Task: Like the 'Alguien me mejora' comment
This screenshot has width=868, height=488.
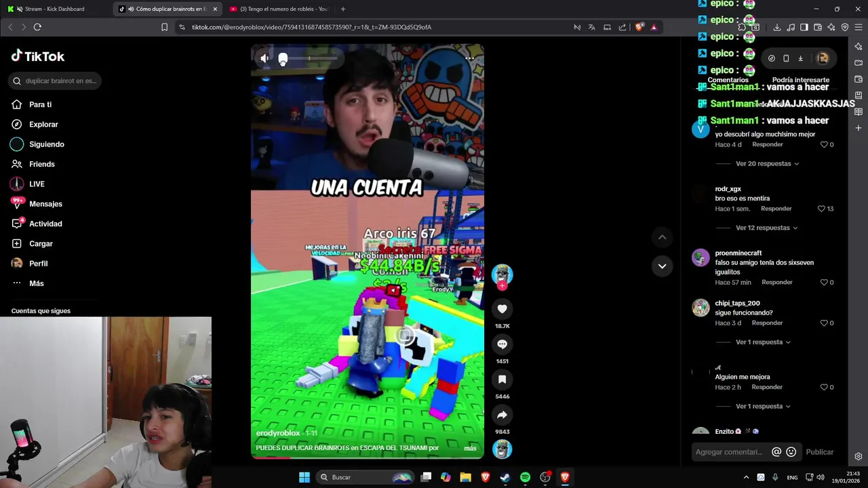Action: (824, 388)
